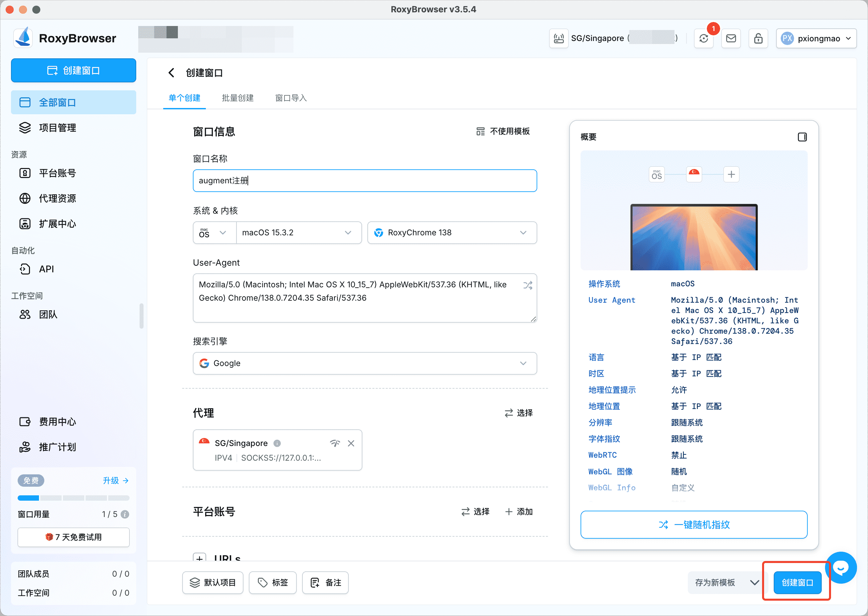Click the lock icon in the top bar

(x=758, y=38)
